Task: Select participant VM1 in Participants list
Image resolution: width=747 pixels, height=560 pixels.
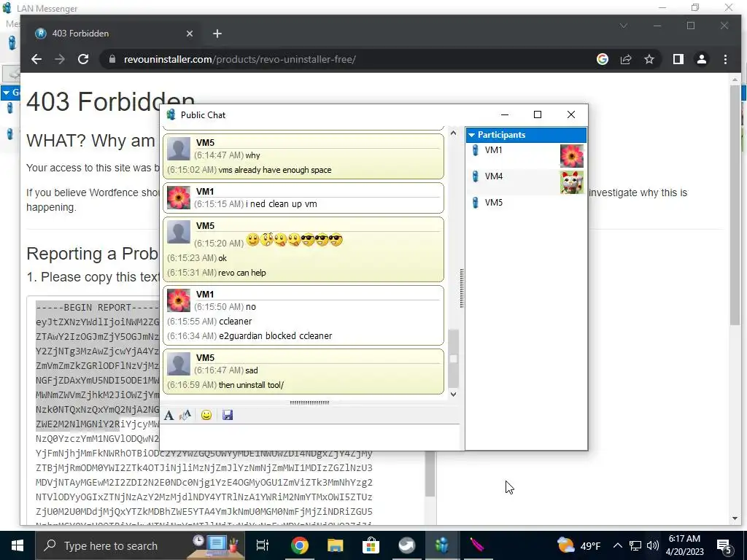Action: [x=526, y=155]
